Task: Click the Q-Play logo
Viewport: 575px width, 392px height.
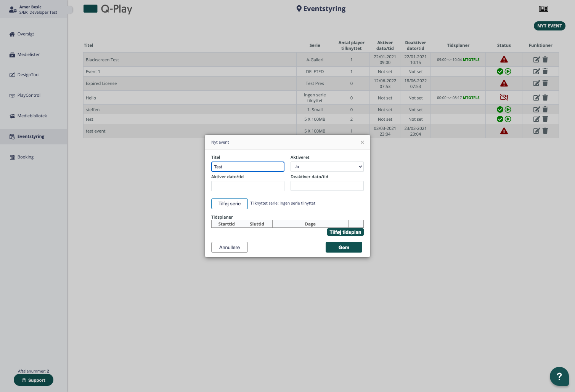Action: 108,9
